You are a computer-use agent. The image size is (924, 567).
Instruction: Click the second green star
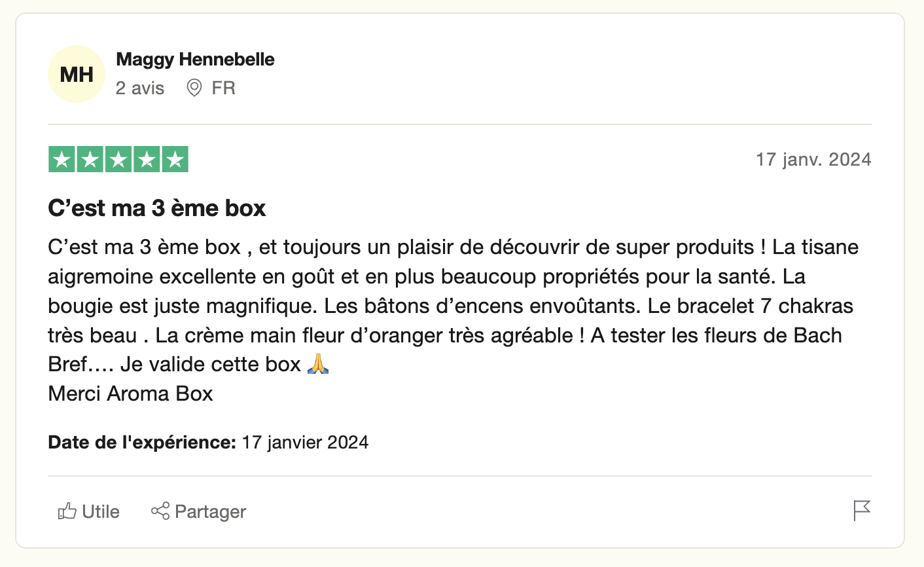point(90,160)
